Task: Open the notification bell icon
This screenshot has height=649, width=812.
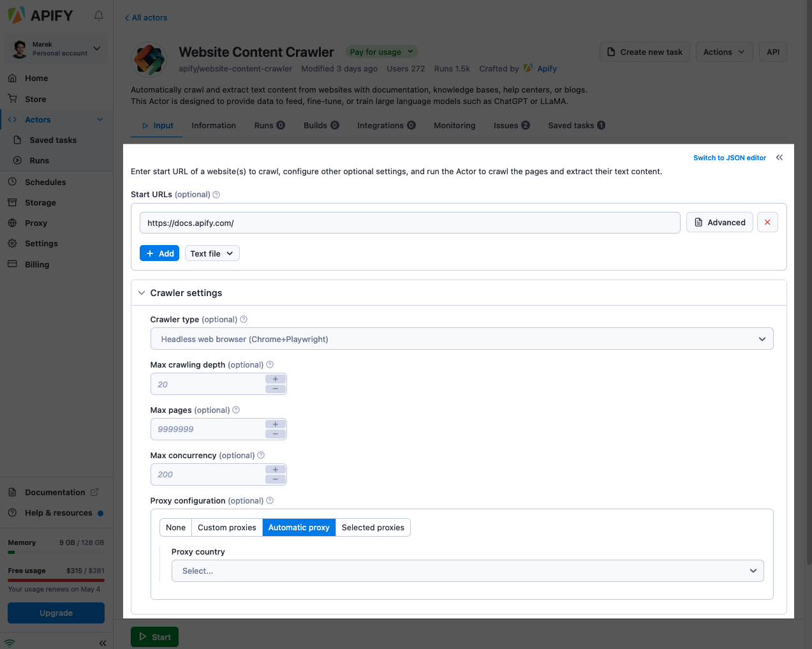Action: point(99,15)
